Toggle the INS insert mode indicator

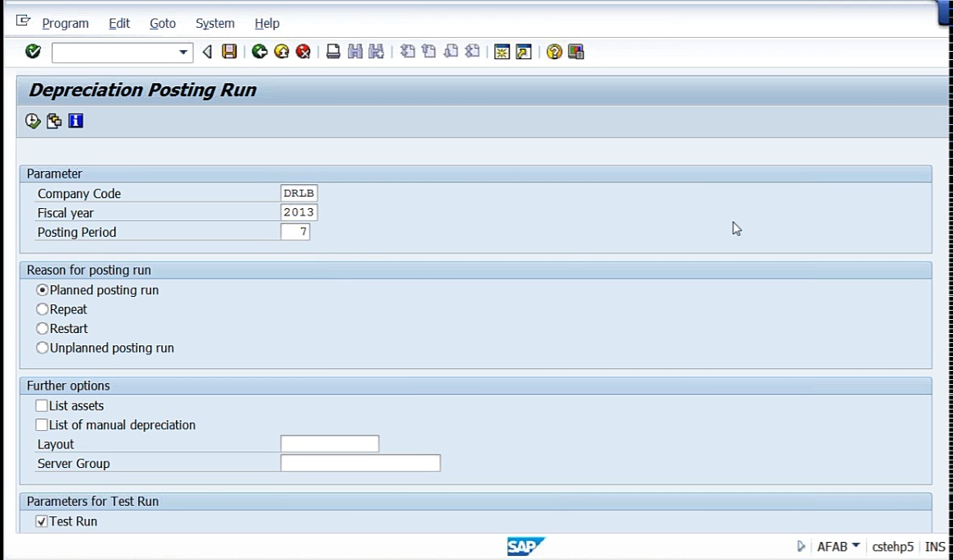tap(936, 547)
